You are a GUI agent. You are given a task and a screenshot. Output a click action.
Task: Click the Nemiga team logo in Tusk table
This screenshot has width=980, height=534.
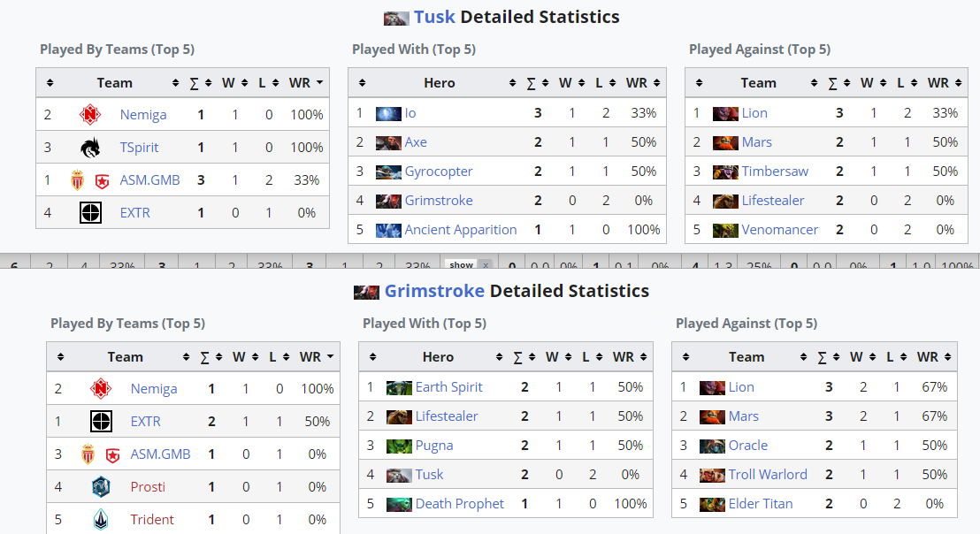pyautogui.click(x=90, y=114)
